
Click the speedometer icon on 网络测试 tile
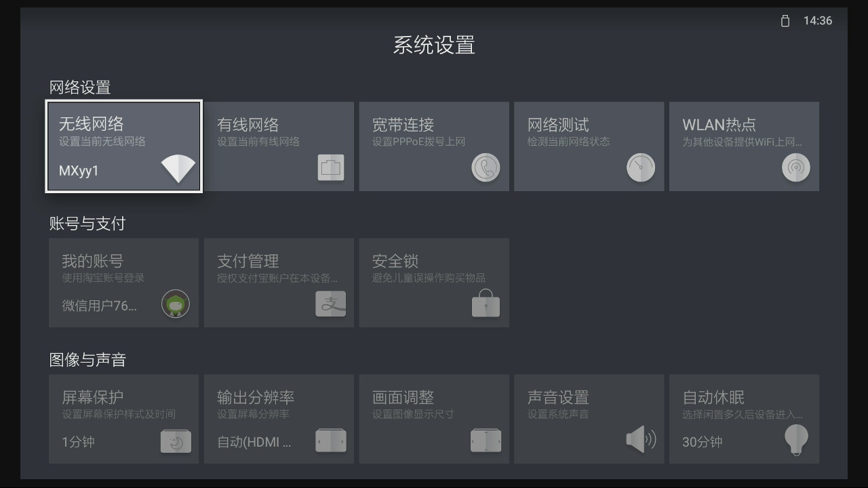point(641,167)
